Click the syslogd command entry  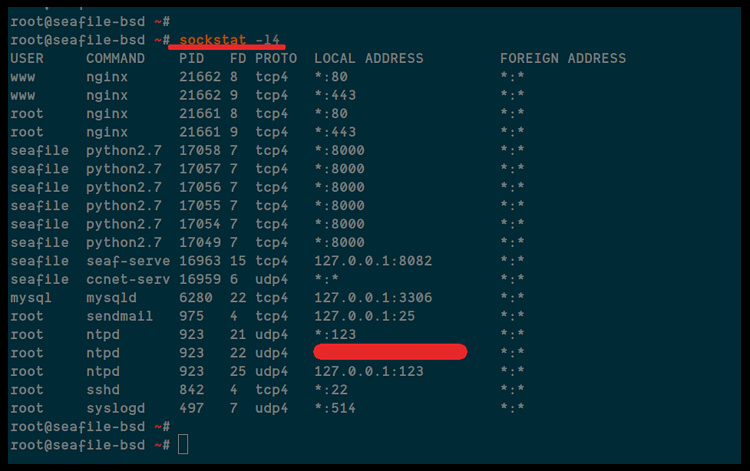click(x=115, y=408)
